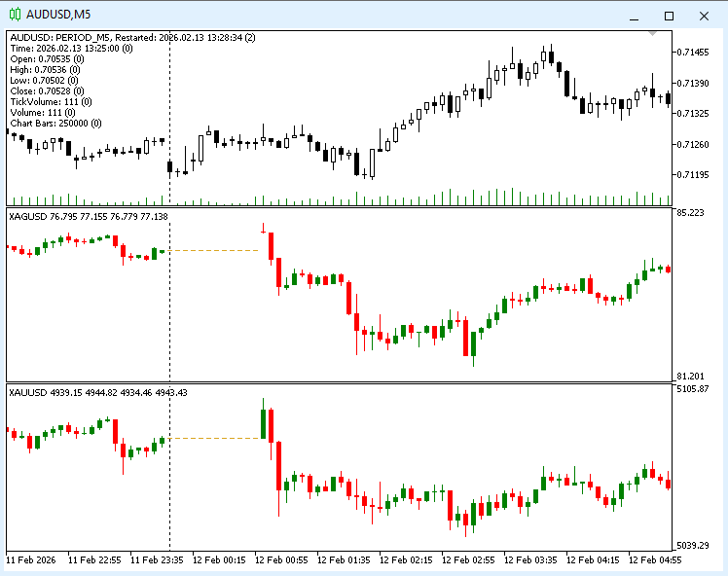The width and height of the screenshot is (728, 576).
Task: Click the AUDUSD,M5 window title text
Action: pos(58,15)
